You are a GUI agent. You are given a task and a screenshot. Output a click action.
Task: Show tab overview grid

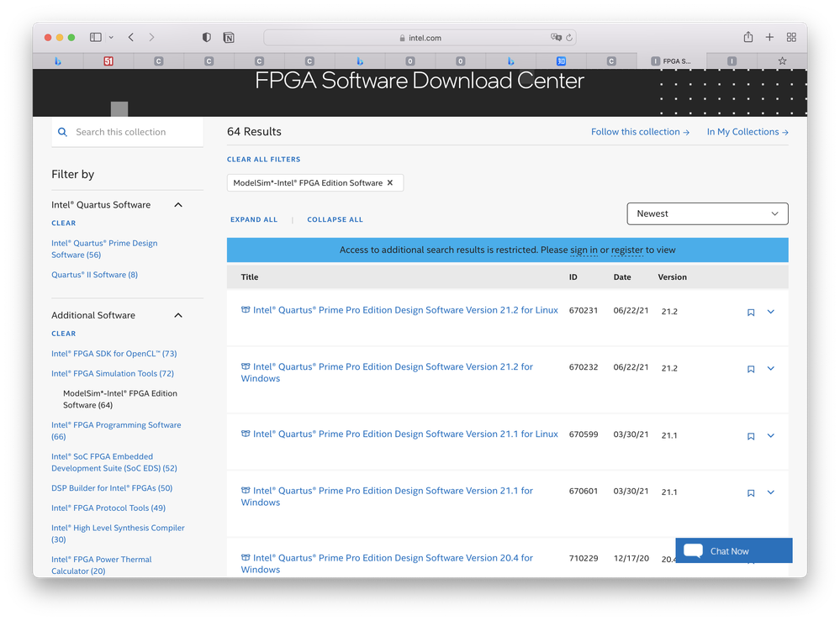point(791,37)
